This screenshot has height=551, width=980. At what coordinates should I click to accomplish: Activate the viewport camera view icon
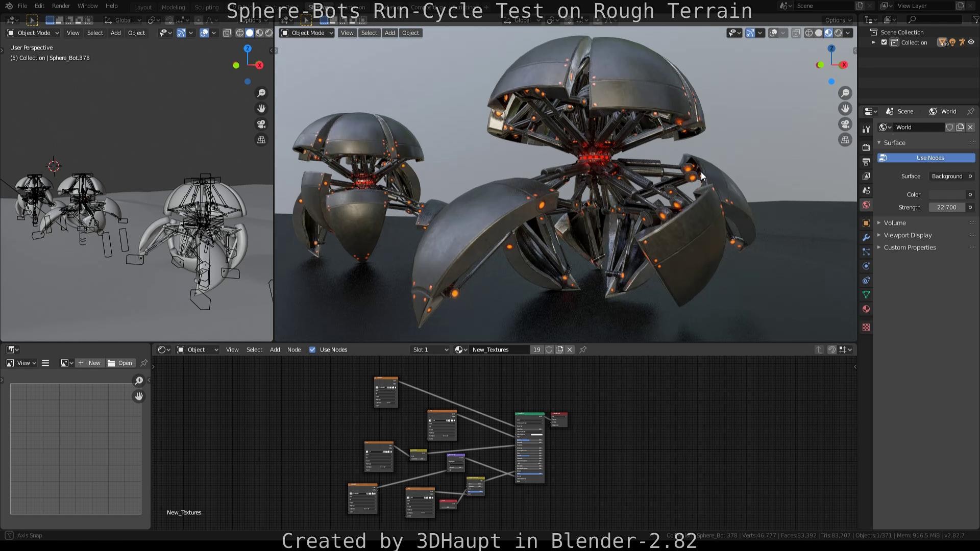click(845, 124)
